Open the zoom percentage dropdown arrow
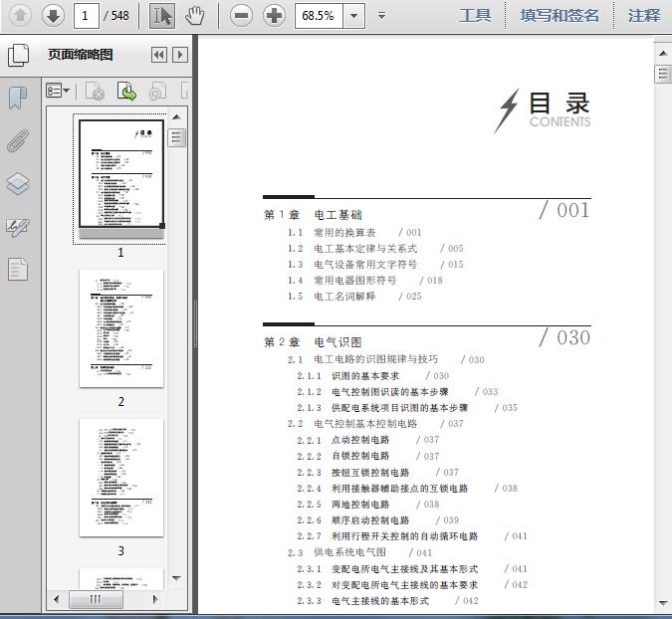 click(354, 16)
